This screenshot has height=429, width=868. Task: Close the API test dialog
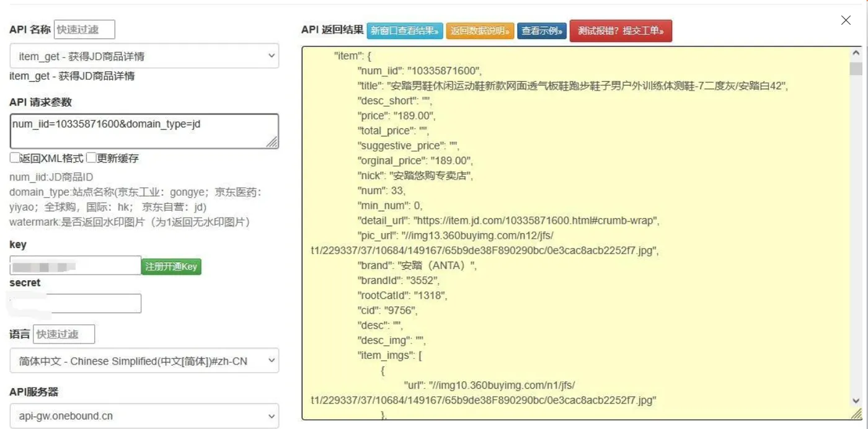click(x=846, y=20)
